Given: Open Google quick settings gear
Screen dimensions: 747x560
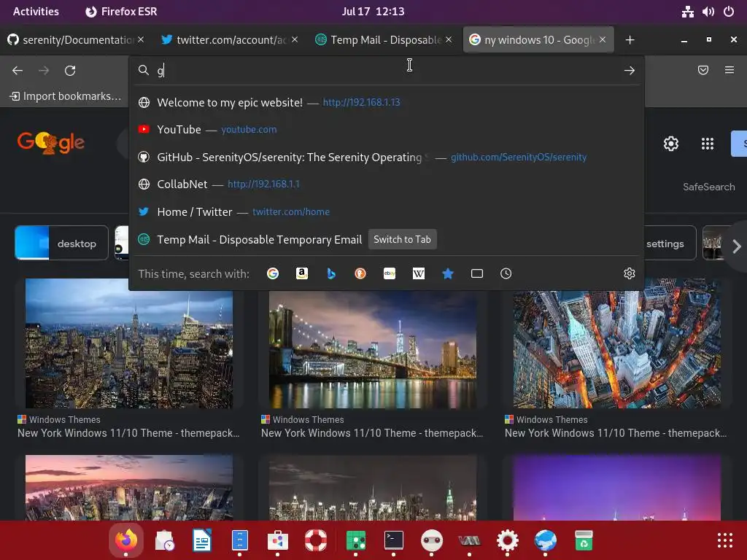Looking at the screenshot, I should [671, 144].
